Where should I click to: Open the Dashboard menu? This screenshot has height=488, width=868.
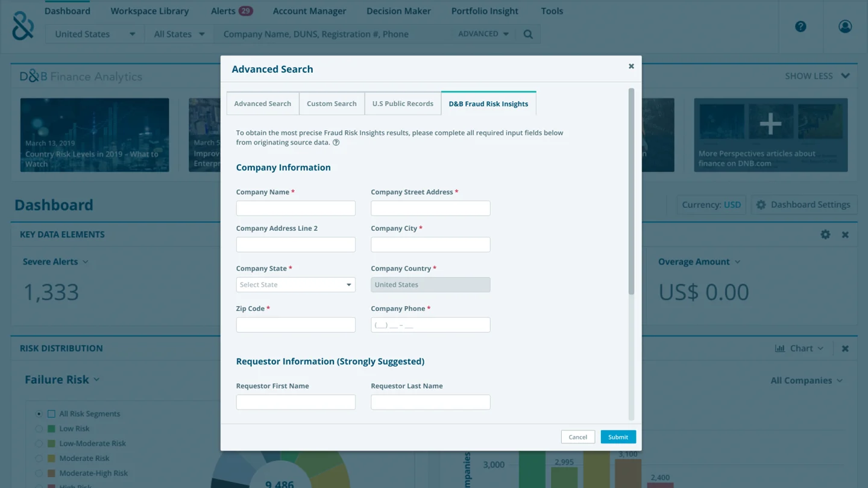(x=68, y=11)
